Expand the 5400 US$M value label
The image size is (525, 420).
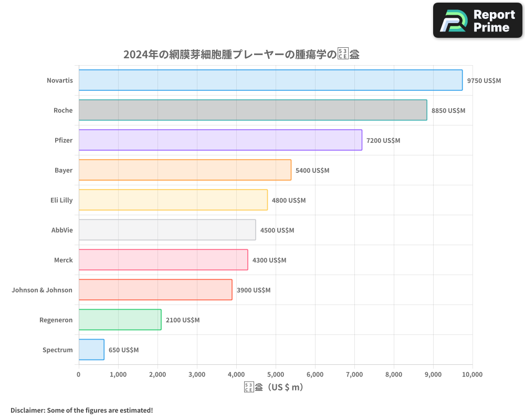coord(311,170)
